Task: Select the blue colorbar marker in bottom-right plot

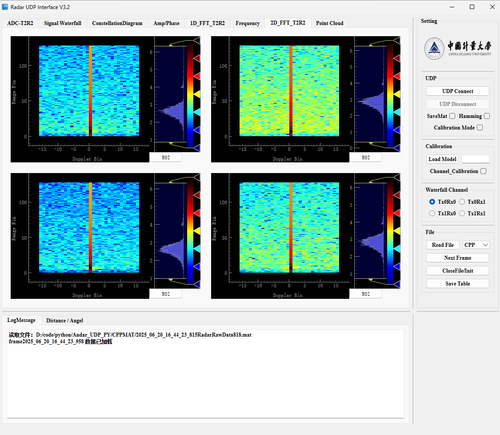Action: point(397,266)
